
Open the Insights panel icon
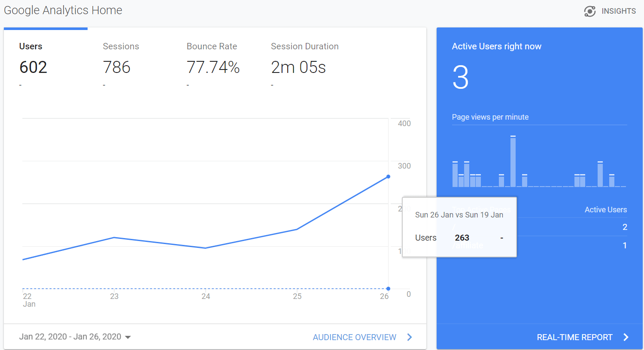point(590,11)
